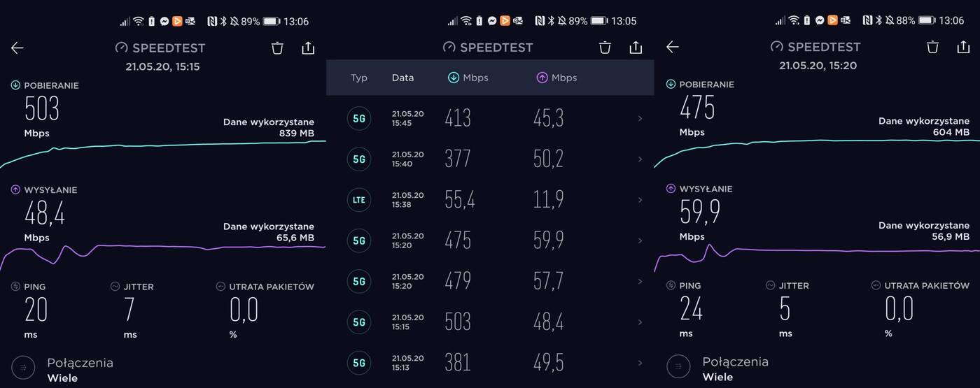This screenshot has height=388, width=980.
Task: Tap Połączenia icon on 15:20 screen
Action: point(678,366)
